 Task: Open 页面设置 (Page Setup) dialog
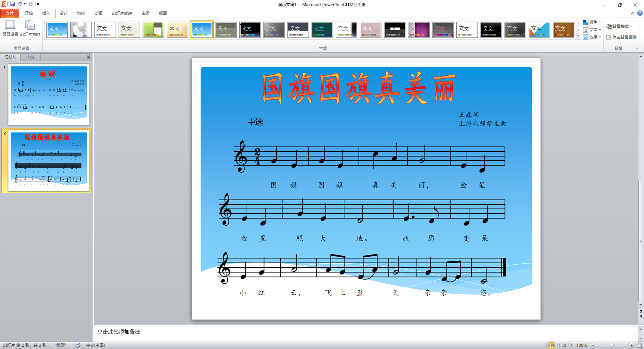pos(10,29)
